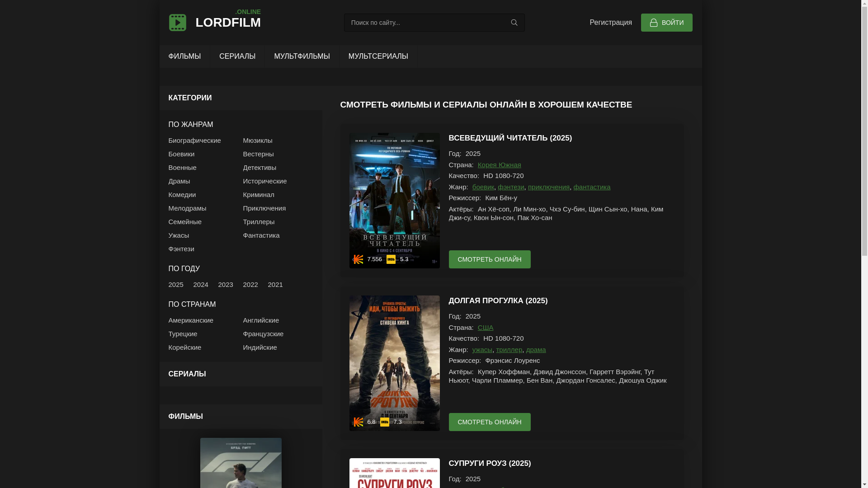Viewport: 868px width, 488px height.
Task: Open the Мультсериалы menu tab
Action: coord(378,56)
